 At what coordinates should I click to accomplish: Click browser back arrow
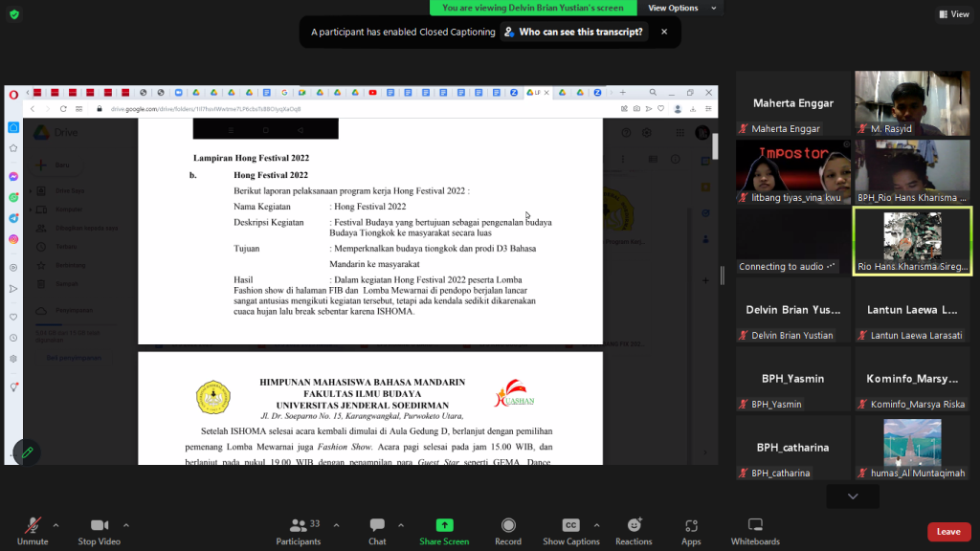(33, 109)
